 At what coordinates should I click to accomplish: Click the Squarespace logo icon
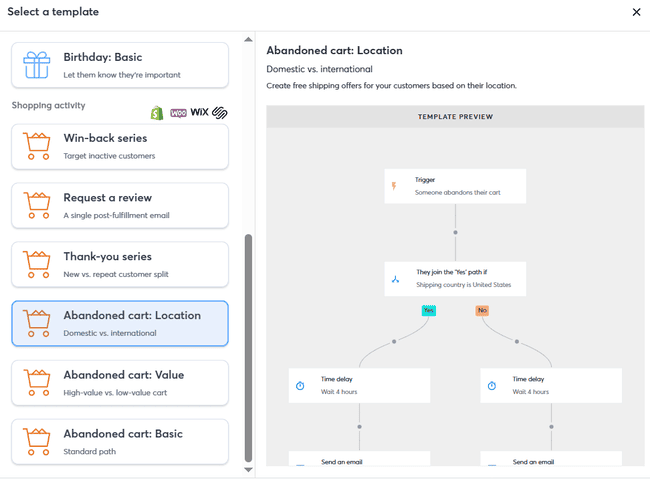(x=220, y=113)
